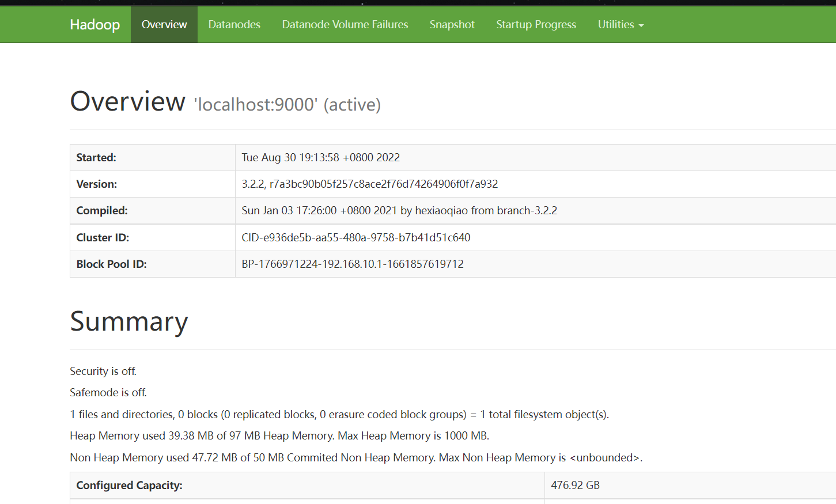Open the Overview tab
The image size is (836, 504).
[x=164, y=24]
